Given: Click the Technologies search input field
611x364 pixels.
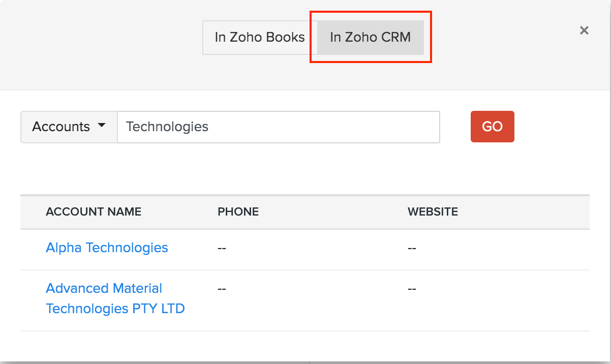Looking at the screenshot, I should point(279,127).
